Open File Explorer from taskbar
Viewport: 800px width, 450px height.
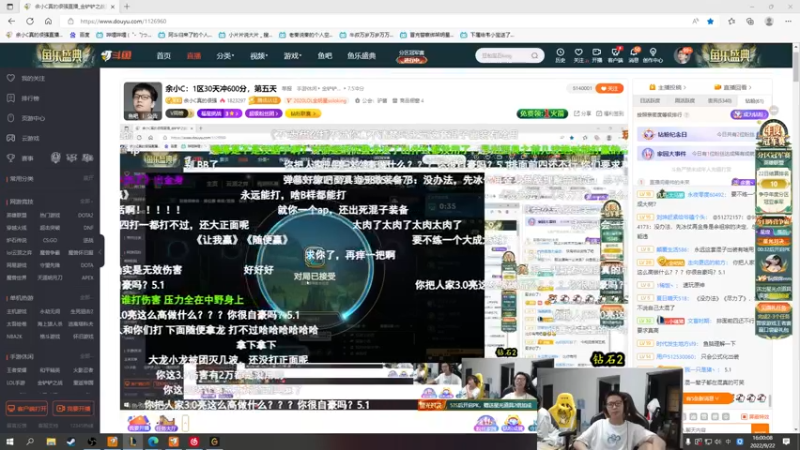pos(51,441)
